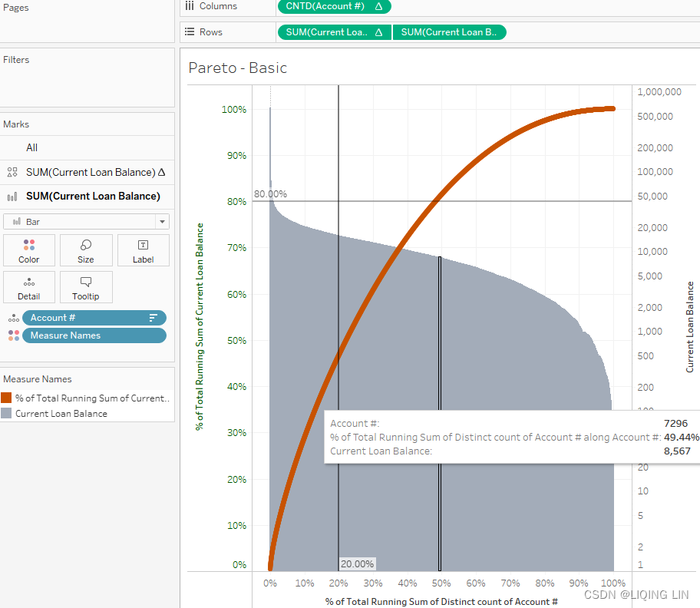This screenshot has width=700, height=608.
Task: Select the CNTD(Account #) pill in Columns
Action: [335, 6]
